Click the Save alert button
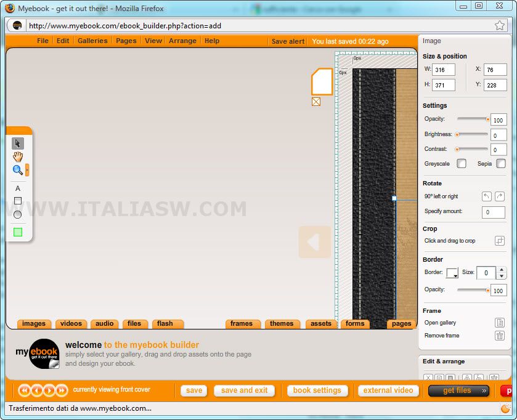Screen dimensions: 517x420 (288, 41)
